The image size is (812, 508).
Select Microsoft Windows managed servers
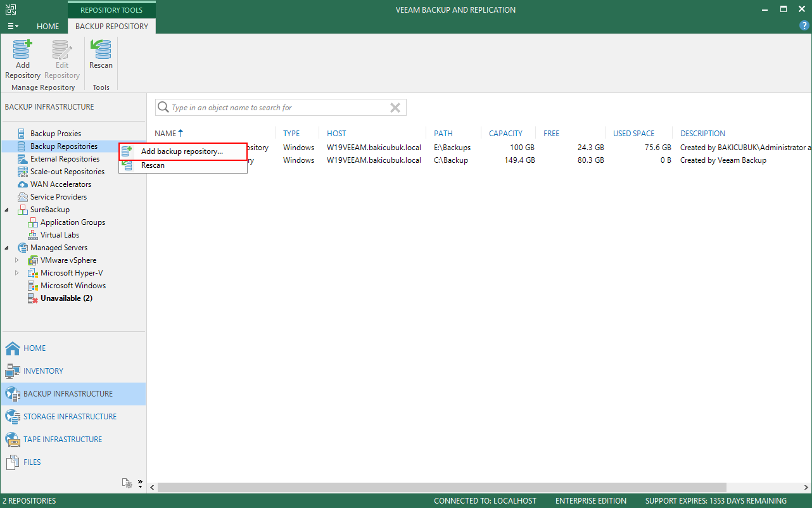click(x=73, y=286)
